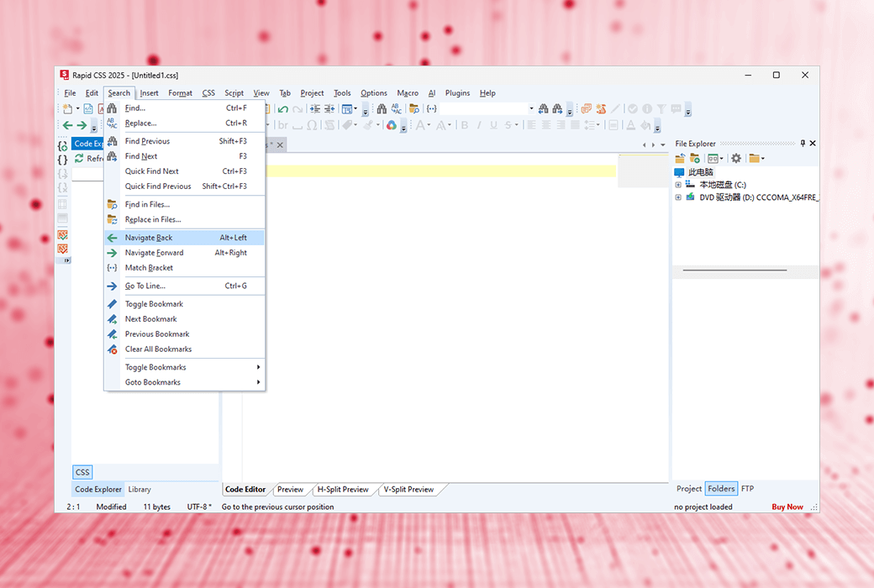
Task: Select Match Bracket menu entry
Action: 185,267
